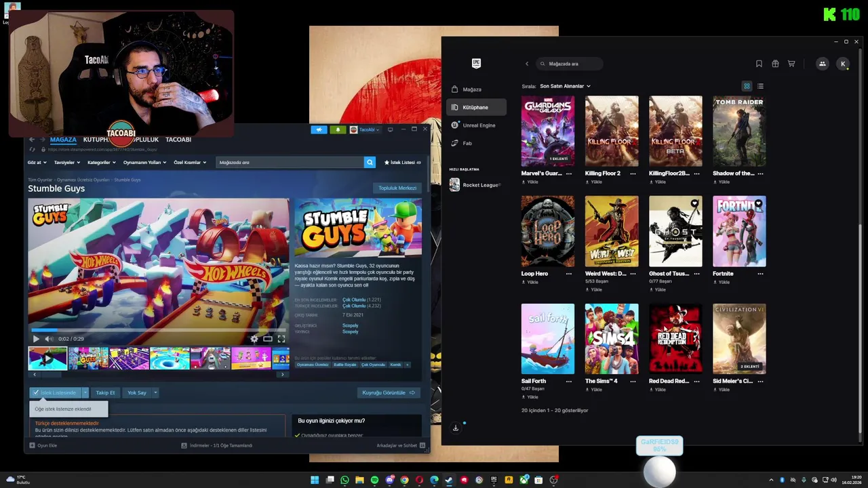
Task: Uncheck the İstek Listesinde wishlist button
Action: pos(55,392)
